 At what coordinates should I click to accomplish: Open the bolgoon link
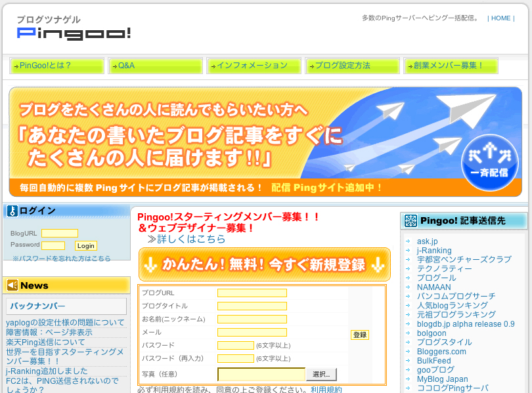[432, 333]
